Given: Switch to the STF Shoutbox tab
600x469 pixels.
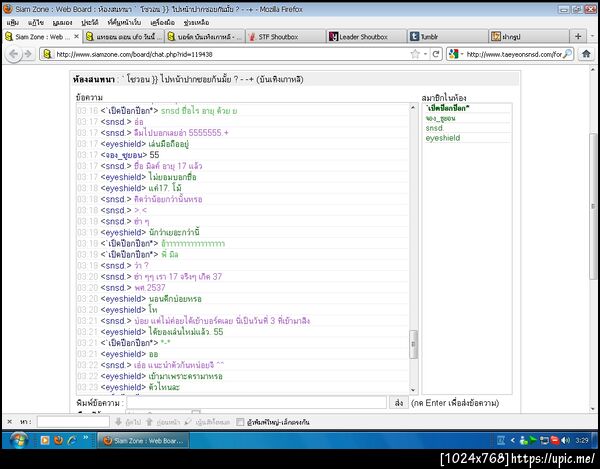Looking at the screenshot, I should point(285,36).
